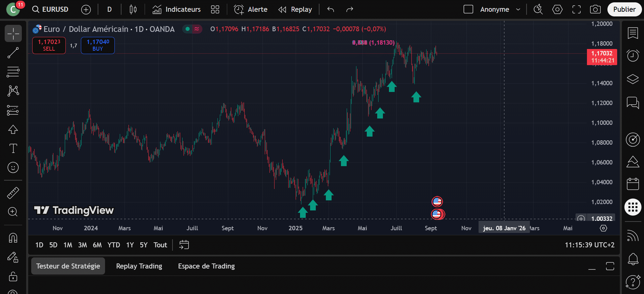Take a chart snapshot with camera icon
The width and height of the screenshot is (644, 294).
click(x=595, y=9)
